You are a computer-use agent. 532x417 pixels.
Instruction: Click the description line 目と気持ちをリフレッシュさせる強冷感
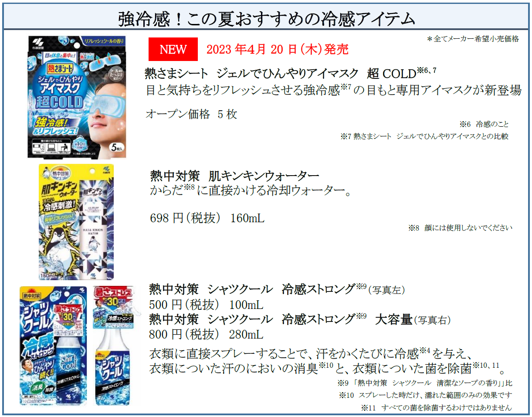[x=333, y=91]
